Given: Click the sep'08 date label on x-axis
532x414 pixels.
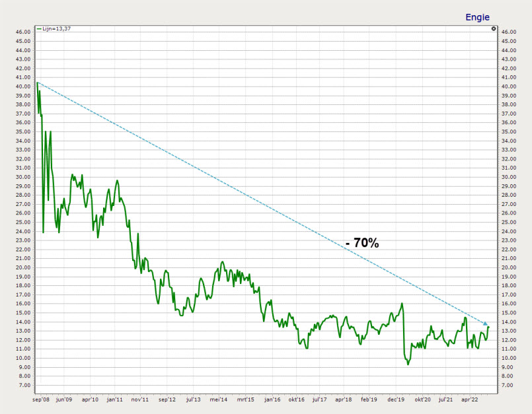Looking at the screenshot, I should (x=40, y=399).
